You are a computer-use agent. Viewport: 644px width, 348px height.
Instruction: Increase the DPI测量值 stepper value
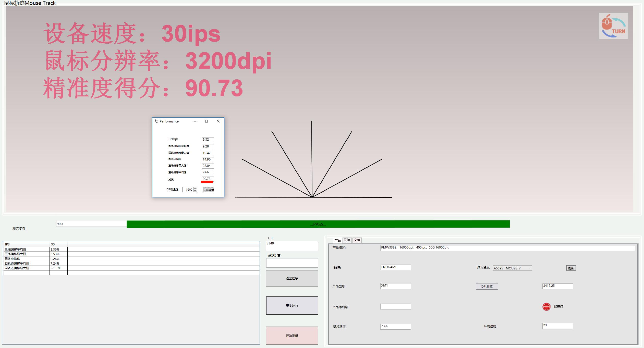click(195, 188)
